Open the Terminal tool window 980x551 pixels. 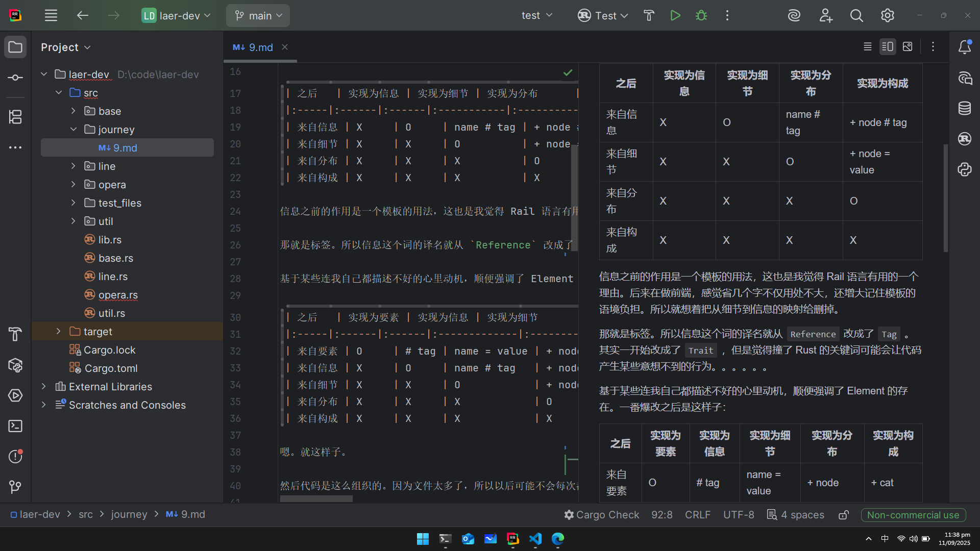click(15, 426)
